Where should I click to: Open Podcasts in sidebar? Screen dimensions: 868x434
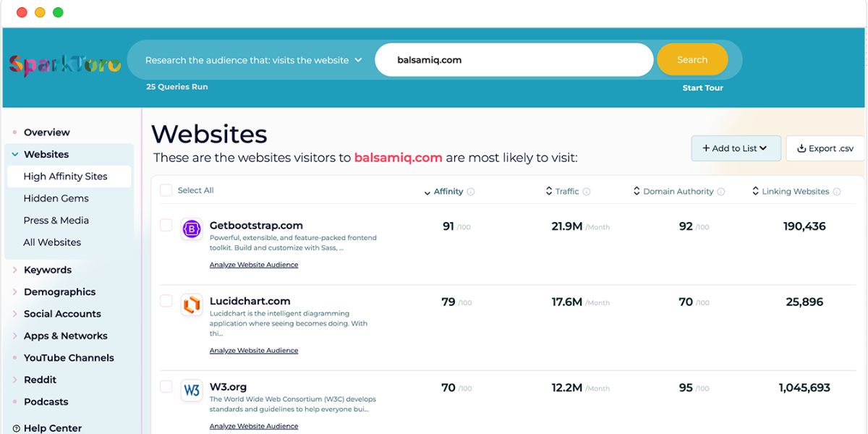tap(46, 401)
